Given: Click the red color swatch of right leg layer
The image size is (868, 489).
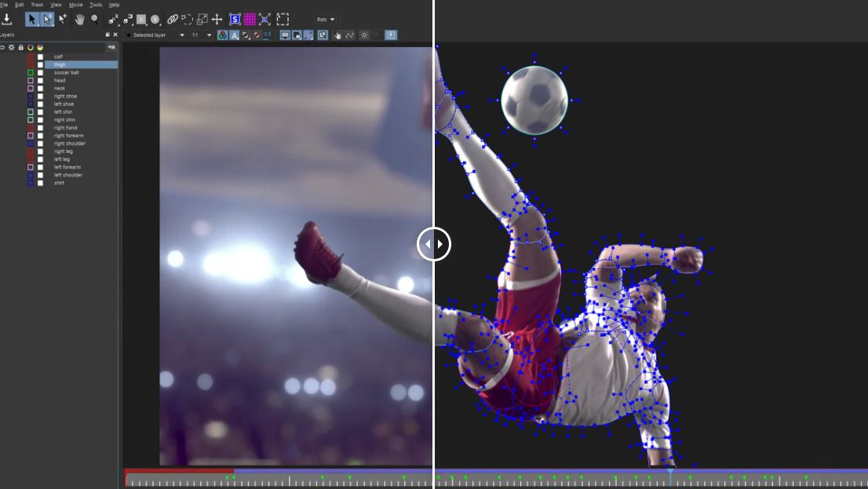Looking at the screenshot, I should (x=31, y=151).
